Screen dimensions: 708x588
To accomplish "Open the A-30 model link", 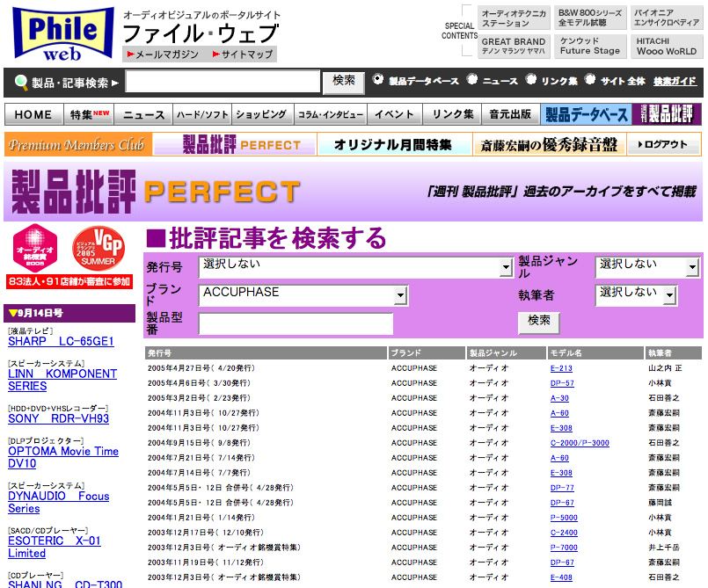I will click(559, 398).
